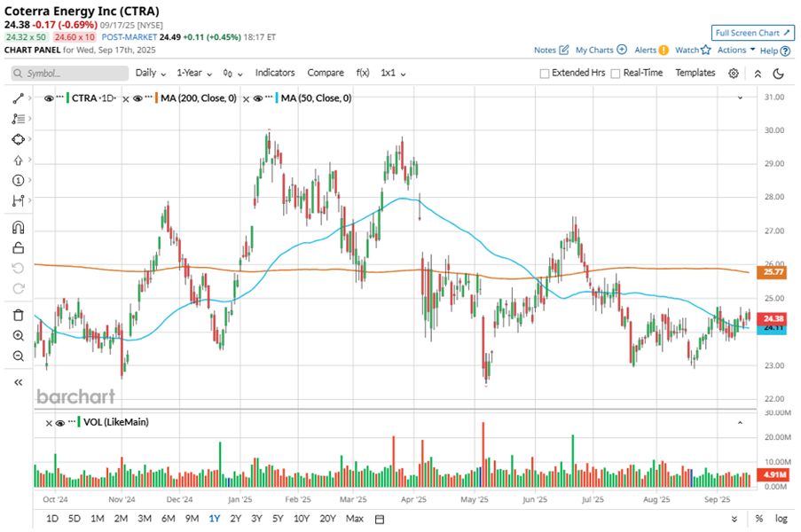Select the 1Y time range
The height and width of the screenshot is (532, 801).
215,519
